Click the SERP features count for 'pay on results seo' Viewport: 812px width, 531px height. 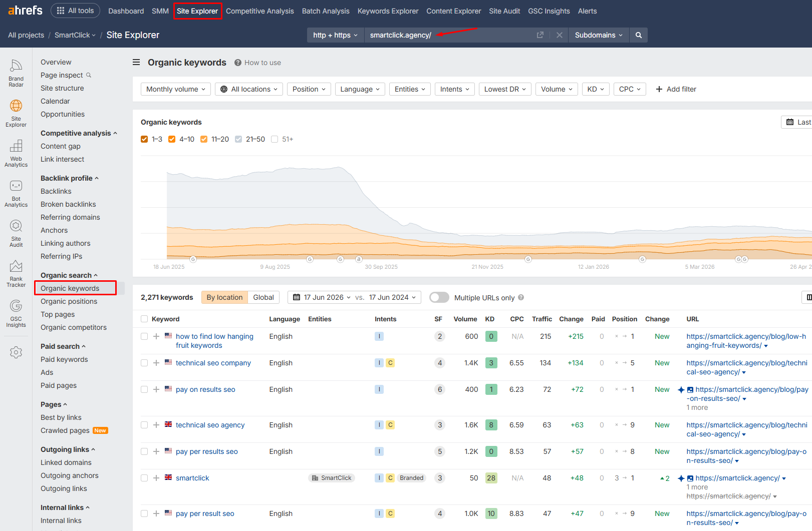point(440,389)
